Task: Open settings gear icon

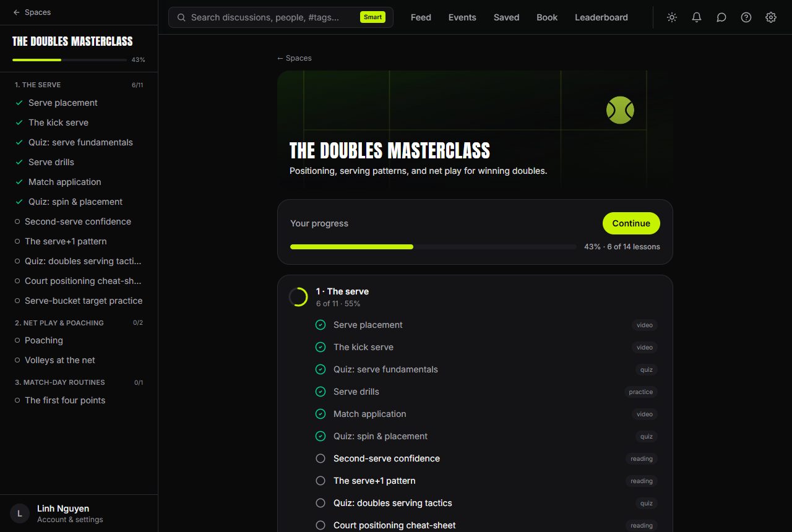Action: pyautogui.click(x=771, y=17)
